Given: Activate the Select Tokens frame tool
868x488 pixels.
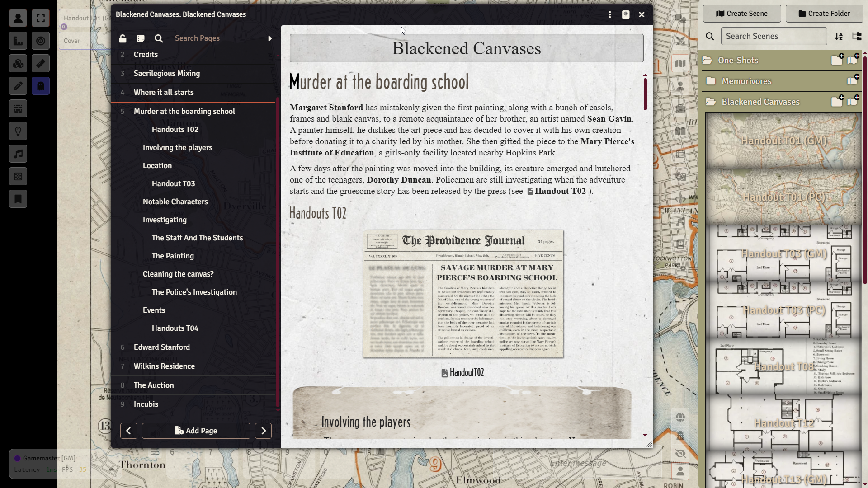Looking at the screenshot, I should (x=41, y=18).
